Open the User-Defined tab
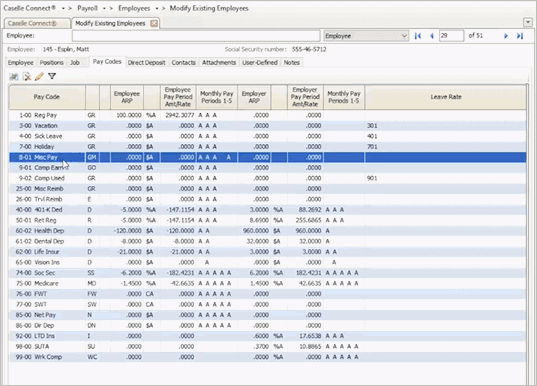This screenshot has width=537, height=386. [x=260, y=62]
